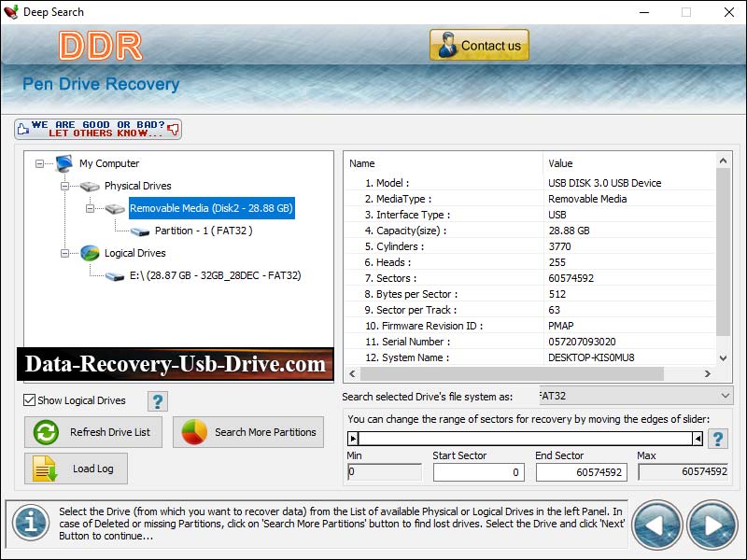Click the '8. Bytes per Sector :' row
The width and height of the screenshot is (747, 560).
[x=530, y=294]
